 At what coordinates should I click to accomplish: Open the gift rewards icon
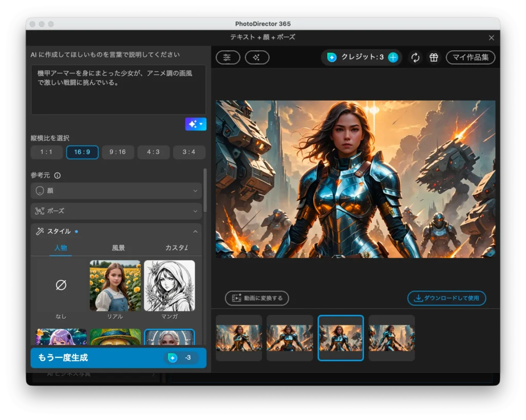point(434,58)
